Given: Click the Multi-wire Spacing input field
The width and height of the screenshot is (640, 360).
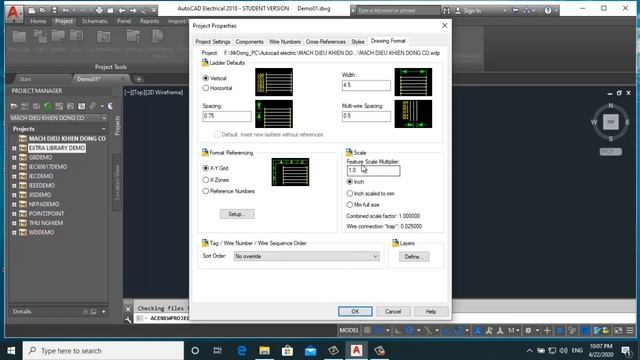Looking at the screenshot, I should tap(366, 116).
